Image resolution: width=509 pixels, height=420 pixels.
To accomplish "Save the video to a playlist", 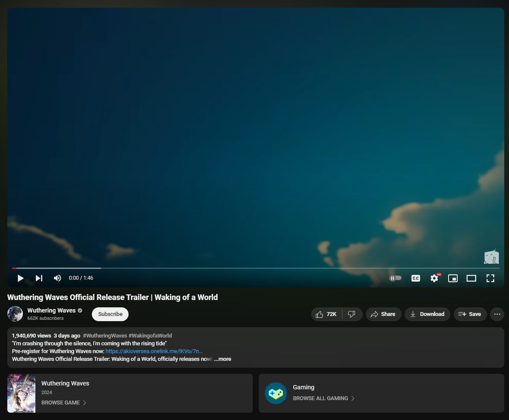I will point(470,314).
